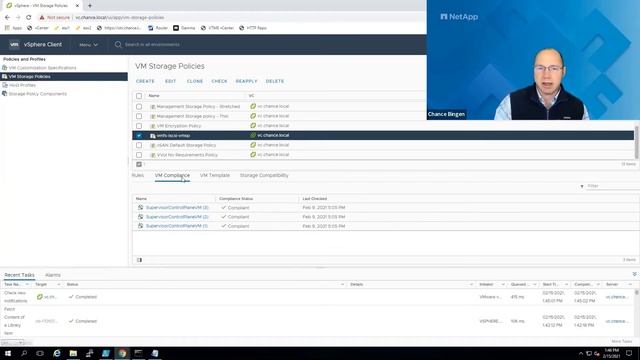Open Task View on the taskbar
The image size is (640, 360).
click(40, 353)
